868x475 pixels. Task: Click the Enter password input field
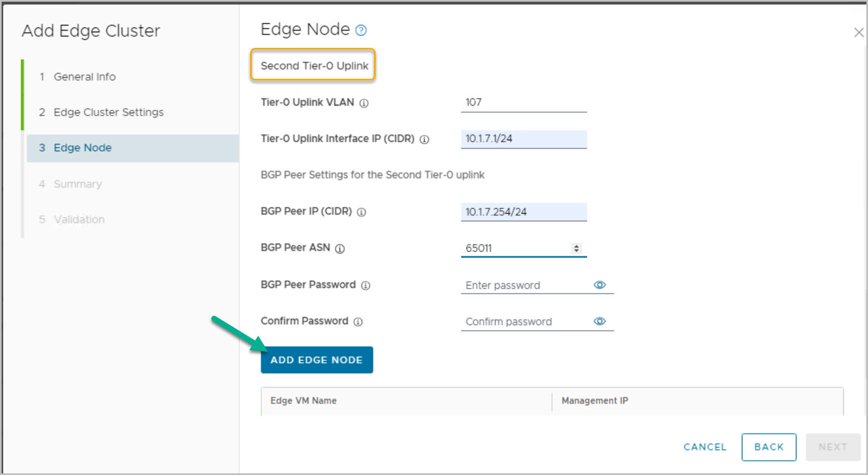526,285
